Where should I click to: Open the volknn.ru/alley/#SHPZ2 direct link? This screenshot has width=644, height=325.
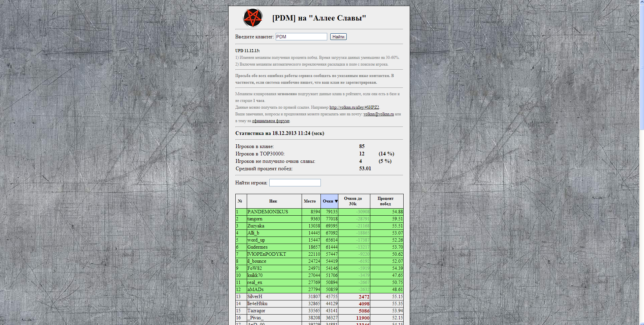click(x=354, y=107)
